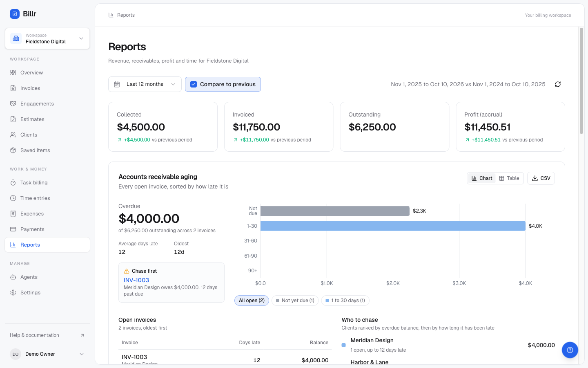Click the Engagements handshake icon
The width and height of the screenshot is (588, 368).
point(13,104)
